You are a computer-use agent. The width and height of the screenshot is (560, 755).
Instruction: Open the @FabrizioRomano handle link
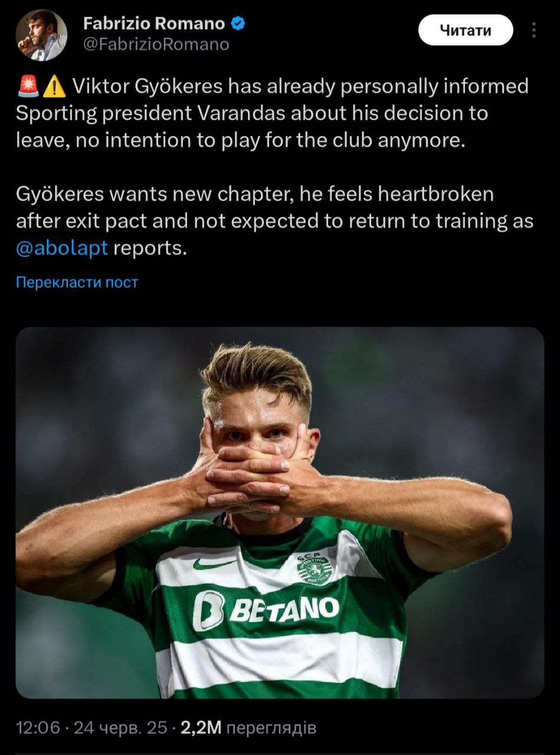(156, 44)
